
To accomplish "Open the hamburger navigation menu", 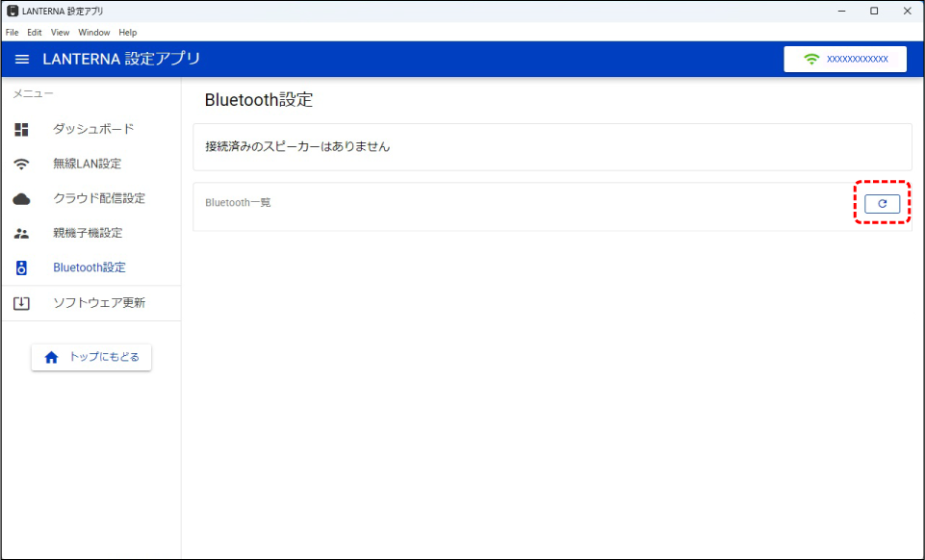I will [x=22, y=60].
